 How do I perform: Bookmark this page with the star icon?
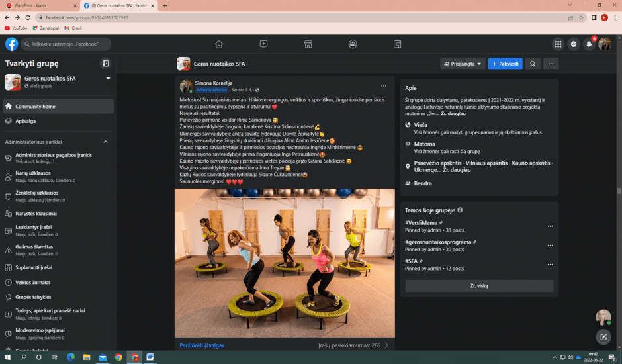(x=581, y=17)
